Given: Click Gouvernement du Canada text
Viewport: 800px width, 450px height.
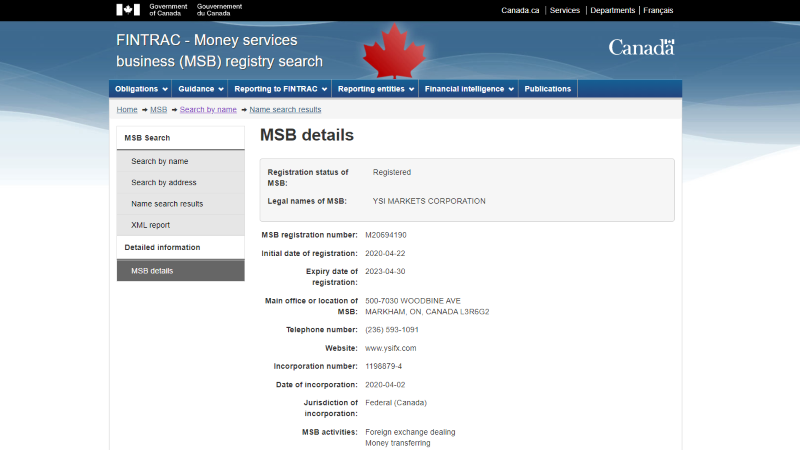Looking at the screenshot, I should click(x=219, y=10).
